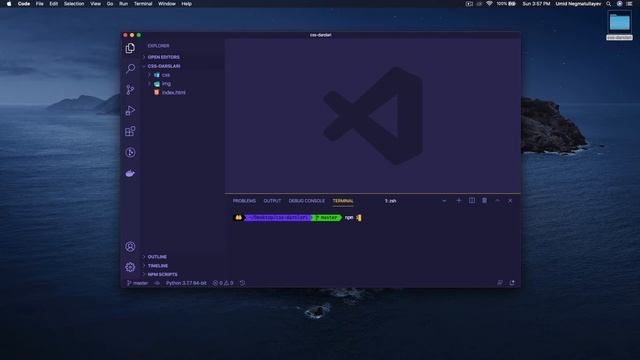The height and width of the screenshot is (360, 640).
Task: Open the Apple menu
Action: coord(9,4)
